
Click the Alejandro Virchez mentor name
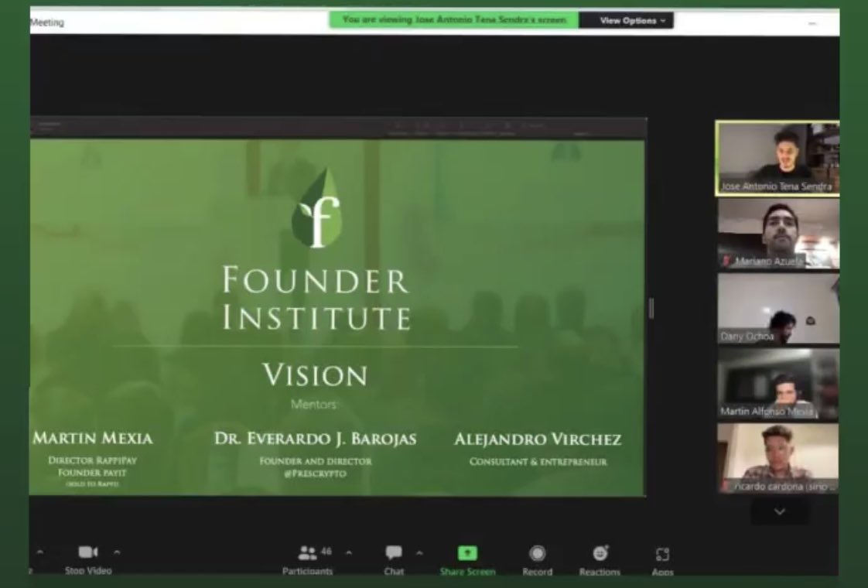[538, 439]
